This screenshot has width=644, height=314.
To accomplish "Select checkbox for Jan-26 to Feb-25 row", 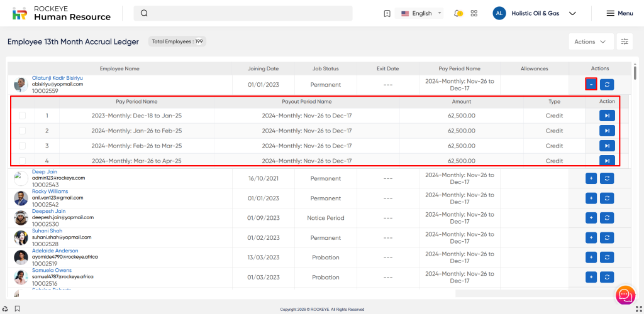I will point(23,131).
